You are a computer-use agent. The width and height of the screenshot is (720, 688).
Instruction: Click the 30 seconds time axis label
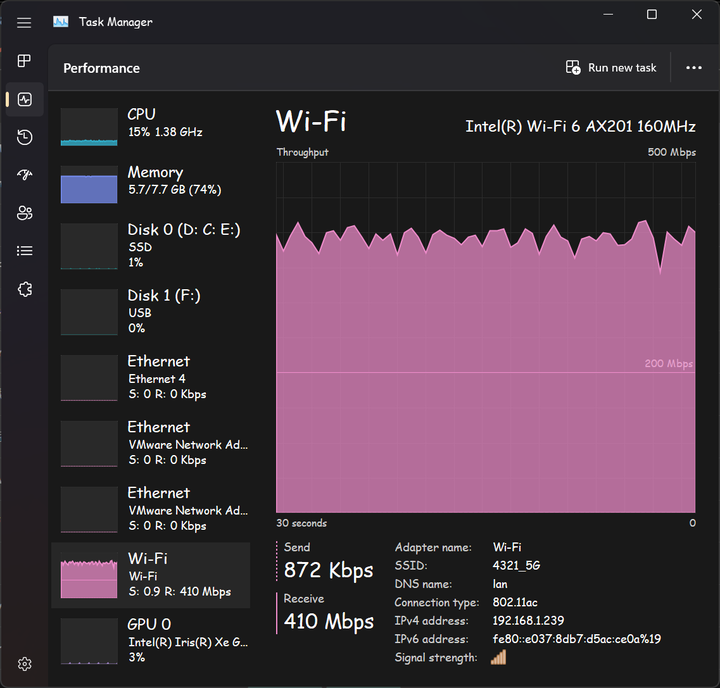(302, 523)
